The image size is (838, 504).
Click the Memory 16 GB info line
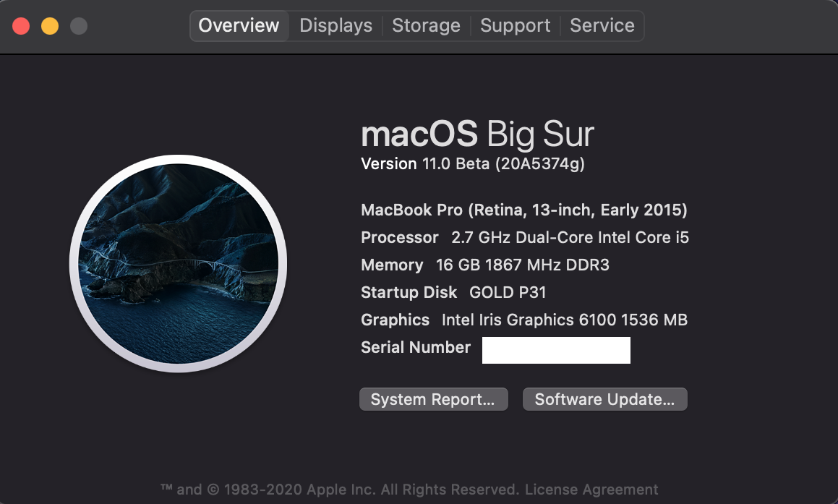484,265
